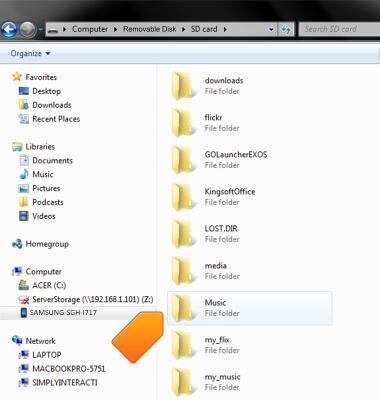Open the Organize menu

click(x=30, y=53)
